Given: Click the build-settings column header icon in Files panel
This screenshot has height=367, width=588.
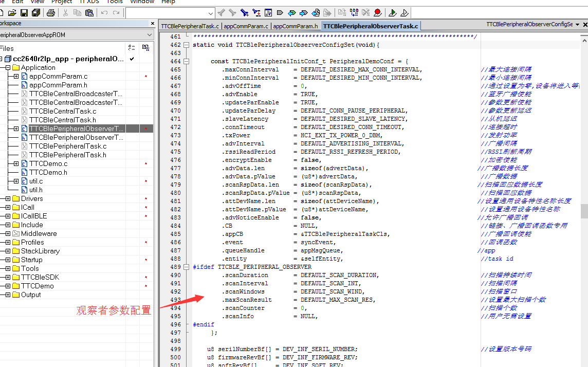Looking at the screenshot, I should pos(132,48).
